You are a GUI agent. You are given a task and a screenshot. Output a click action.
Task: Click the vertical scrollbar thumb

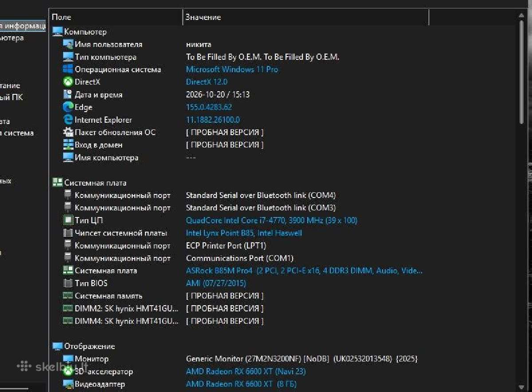pos(522,73)
